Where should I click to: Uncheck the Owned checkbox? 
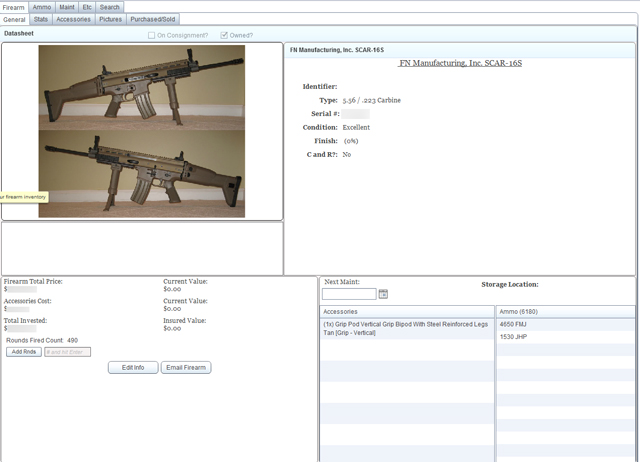coord(224,36)
